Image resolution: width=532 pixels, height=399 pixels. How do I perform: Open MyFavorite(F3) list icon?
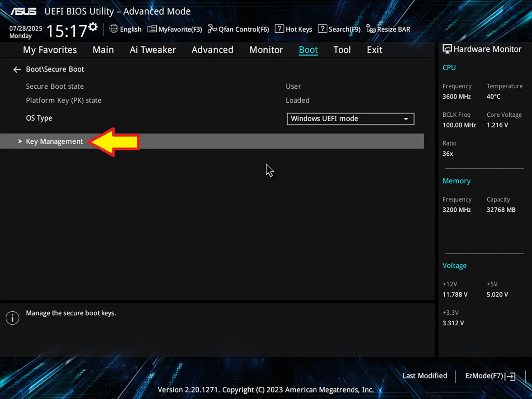[152, 29]
